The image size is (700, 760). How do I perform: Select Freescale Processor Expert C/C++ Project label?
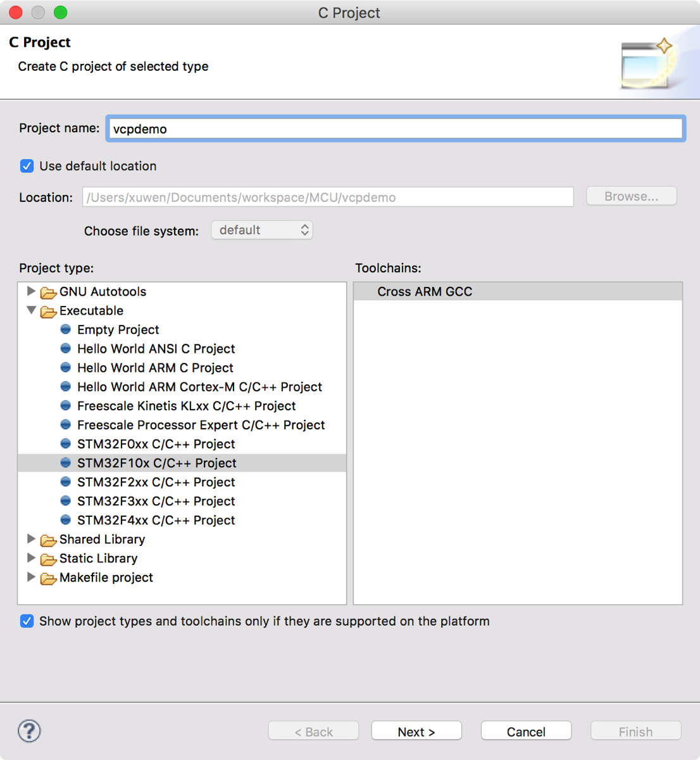coord(201,424)
